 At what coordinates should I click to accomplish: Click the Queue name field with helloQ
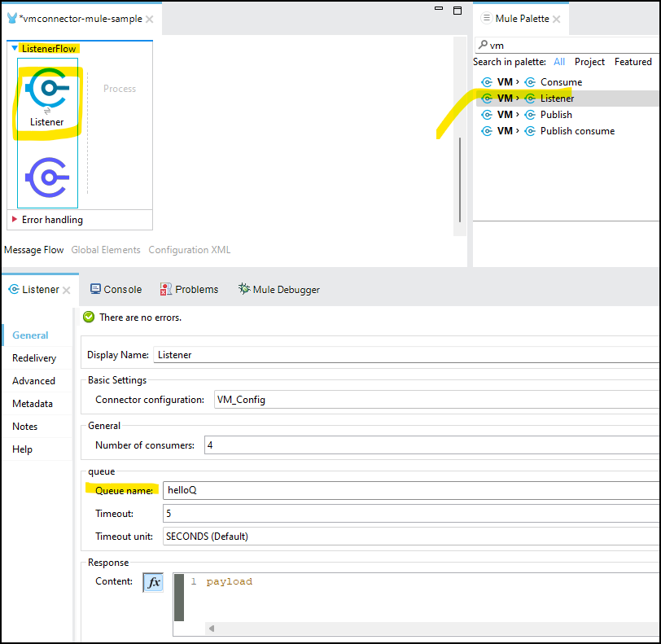tap(411, 490)
